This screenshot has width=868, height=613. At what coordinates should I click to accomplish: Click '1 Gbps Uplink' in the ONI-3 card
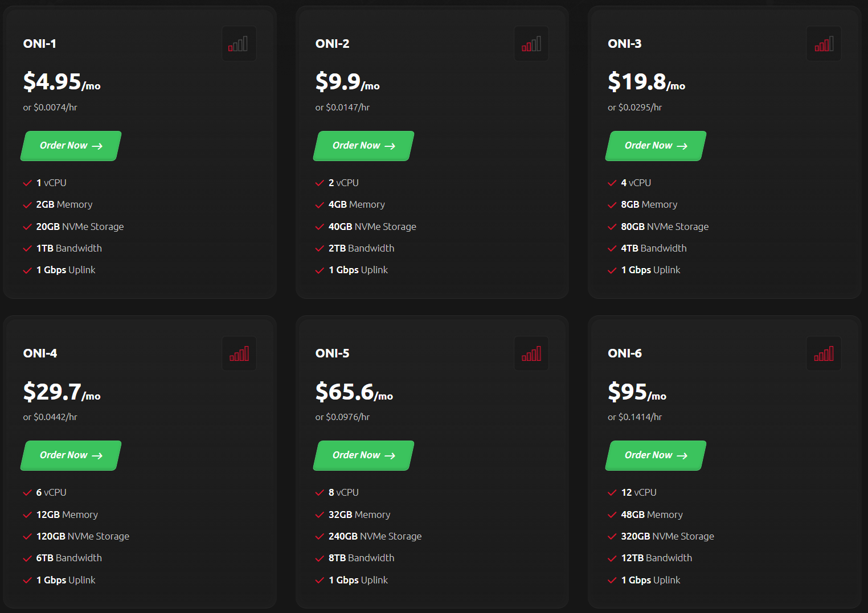(651, 270)
